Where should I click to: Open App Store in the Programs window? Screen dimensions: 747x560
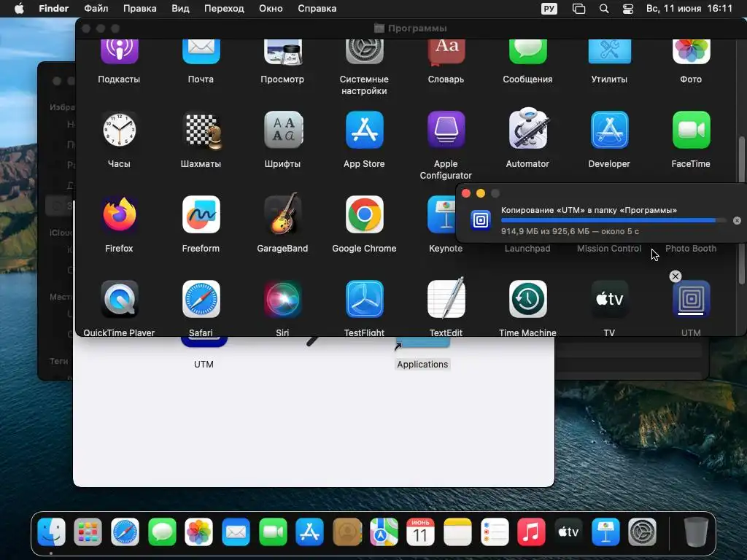[364, 130]
